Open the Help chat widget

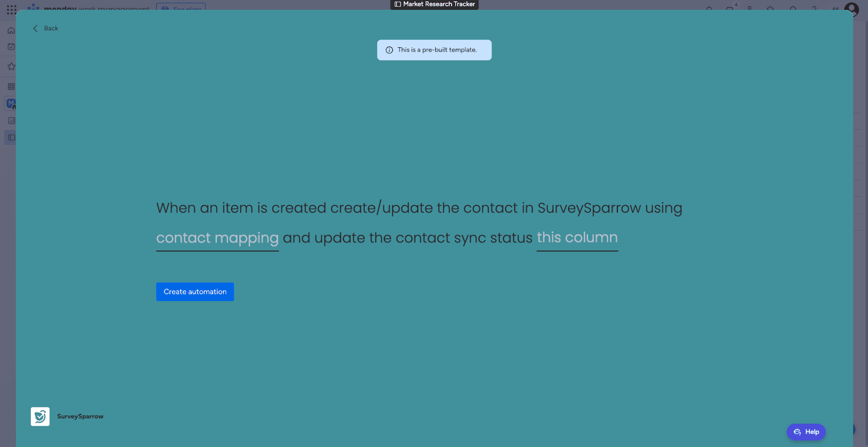pos(806,432)
